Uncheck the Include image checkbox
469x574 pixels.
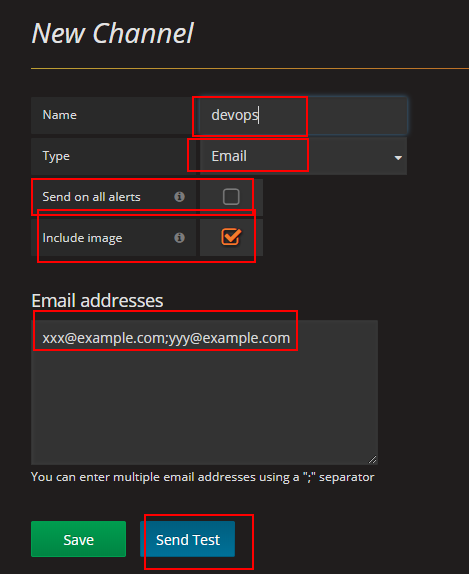click(231, 237)
